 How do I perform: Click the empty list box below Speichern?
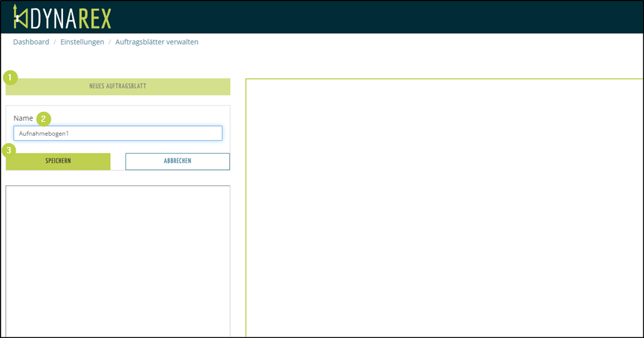[x=118, y=261]
